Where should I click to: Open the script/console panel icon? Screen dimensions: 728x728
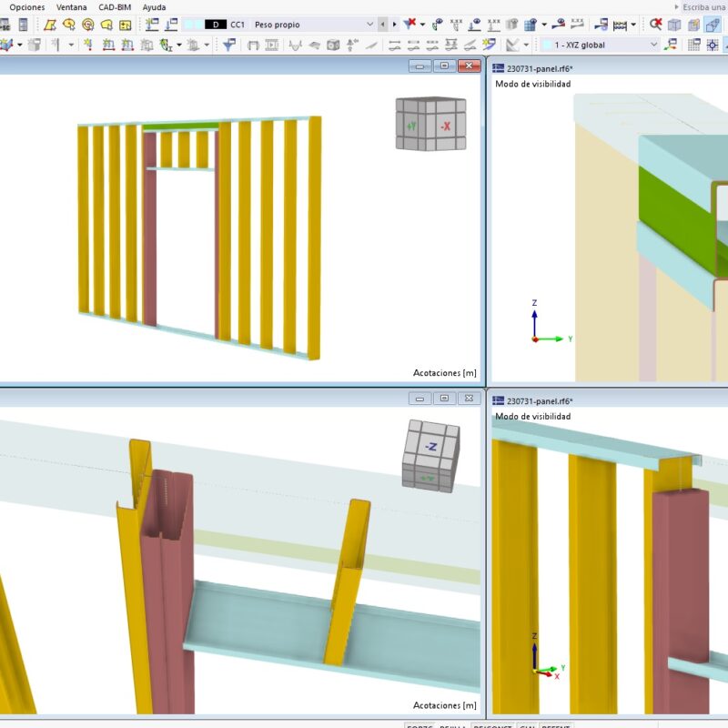[x=23, y=25]
